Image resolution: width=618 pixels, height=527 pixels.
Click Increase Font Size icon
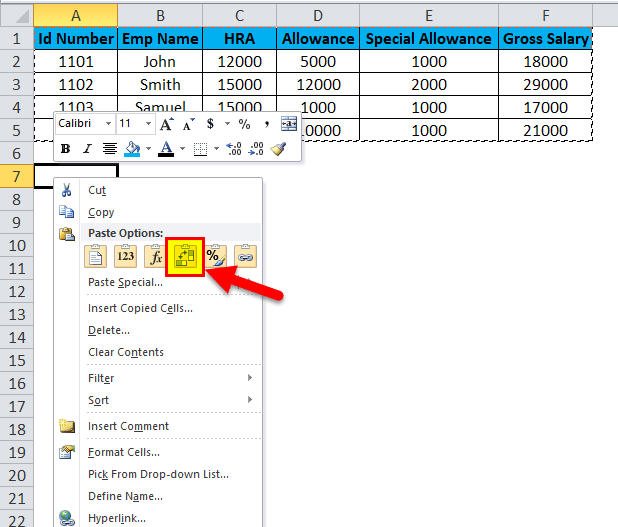pyautogui.click(x=167, y=124)
